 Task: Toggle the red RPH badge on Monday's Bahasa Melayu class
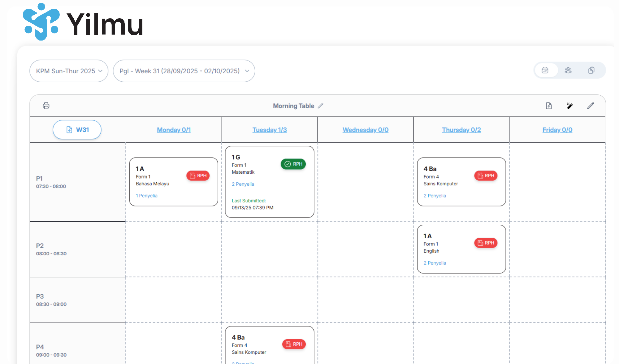tap(198, 175)
